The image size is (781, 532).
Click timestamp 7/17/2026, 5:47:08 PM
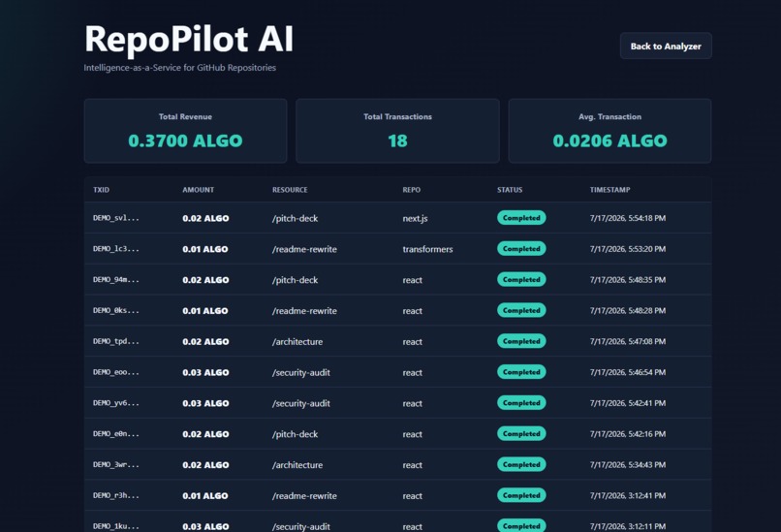[628, 342]
